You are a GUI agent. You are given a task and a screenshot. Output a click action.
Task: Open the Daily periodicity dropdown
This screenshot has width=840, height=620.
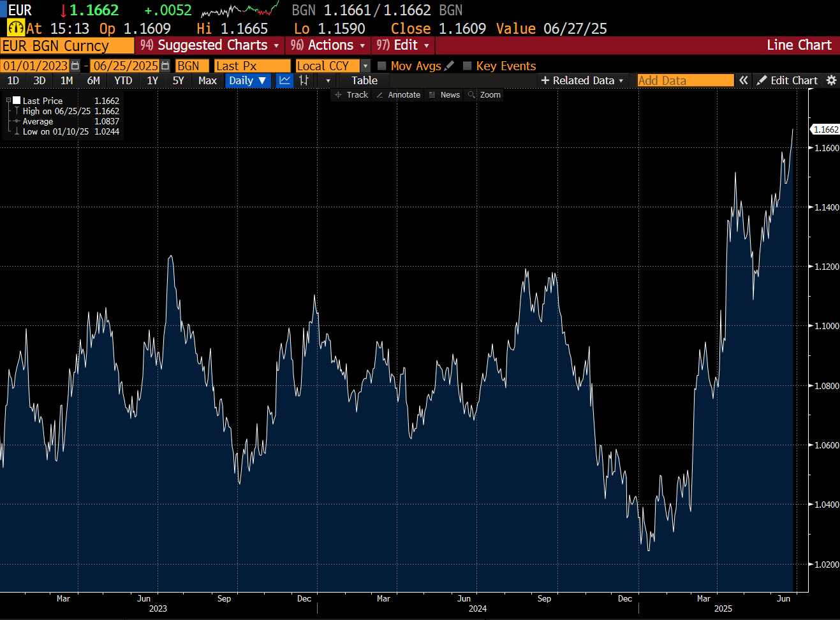pos(247,80)
